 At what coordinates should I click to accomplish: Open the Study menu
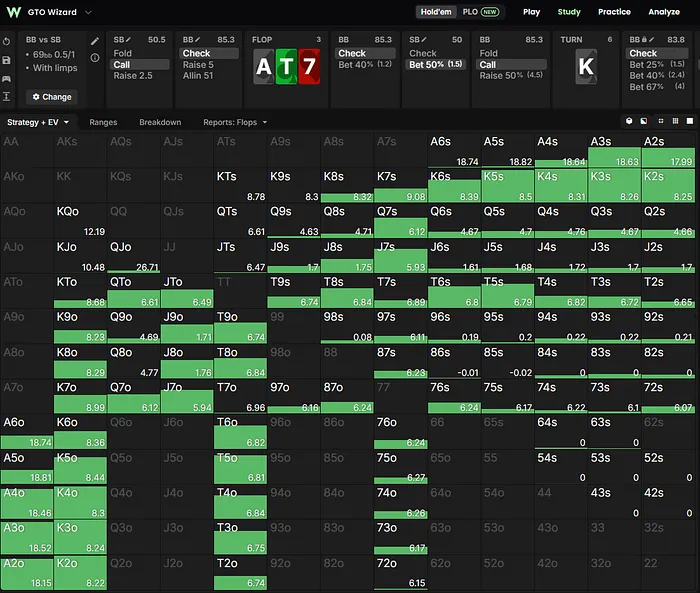569,12
